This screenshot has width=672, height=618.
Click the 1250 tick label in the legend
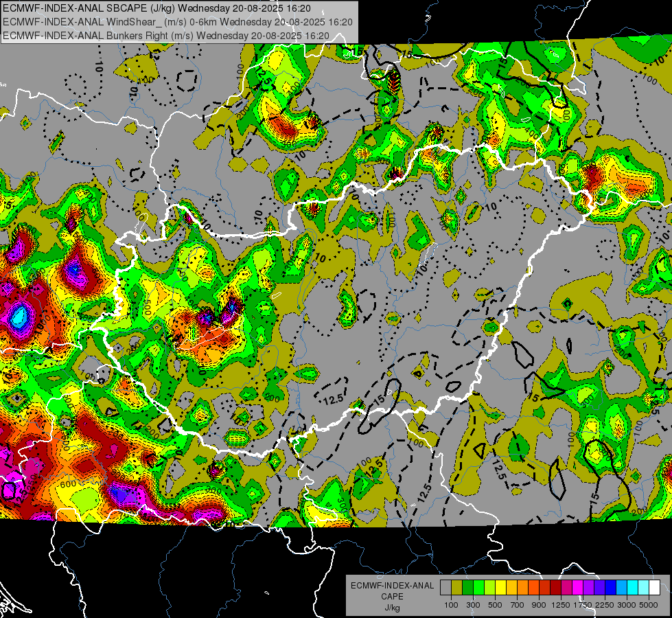click(x=561, y=605)
